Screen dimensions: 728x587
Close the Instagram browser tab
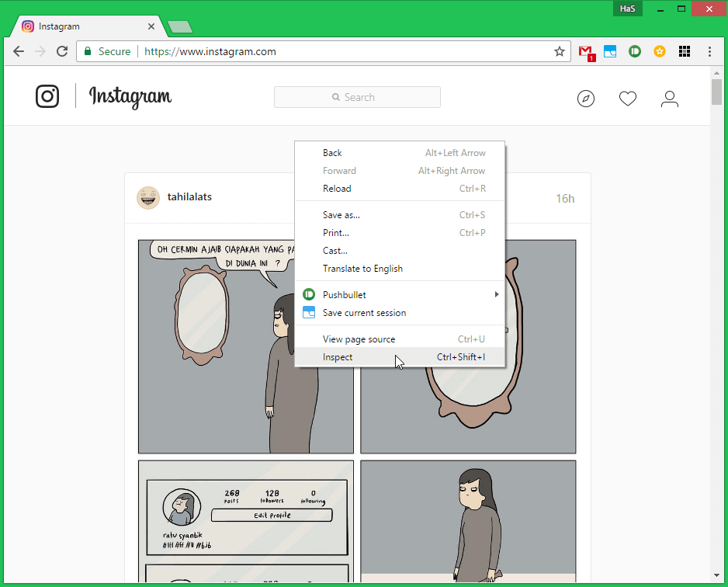pyautogui.click(x=151, y=26)
